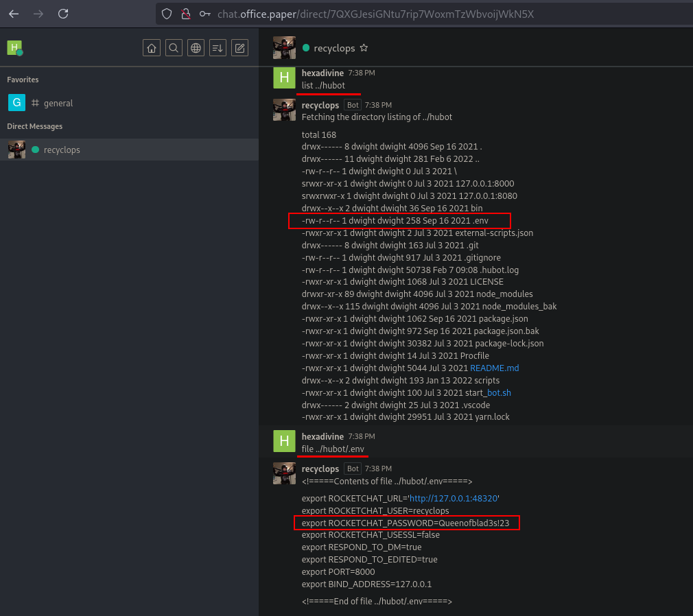The height and width of the screenshot is (616, 693).
Task: Click the package.json.bak listing row
Action: point(421,331)
